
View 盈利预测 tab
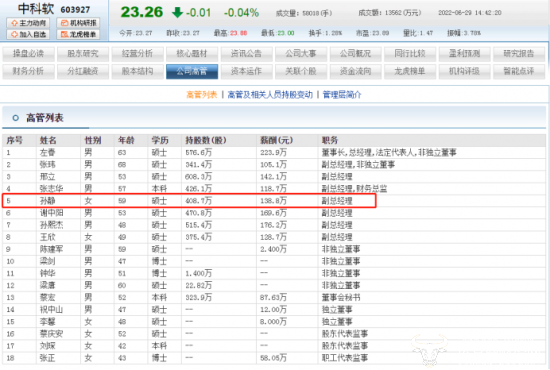tap(464, 54)
